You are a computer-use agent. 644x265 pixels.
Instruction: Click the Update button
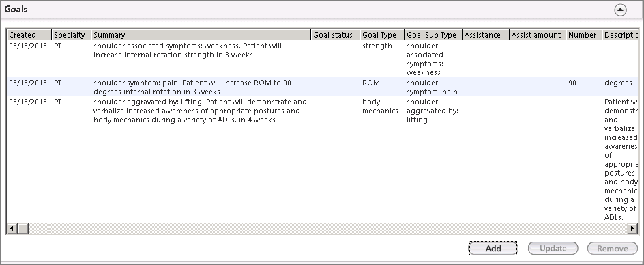point(553,248)
